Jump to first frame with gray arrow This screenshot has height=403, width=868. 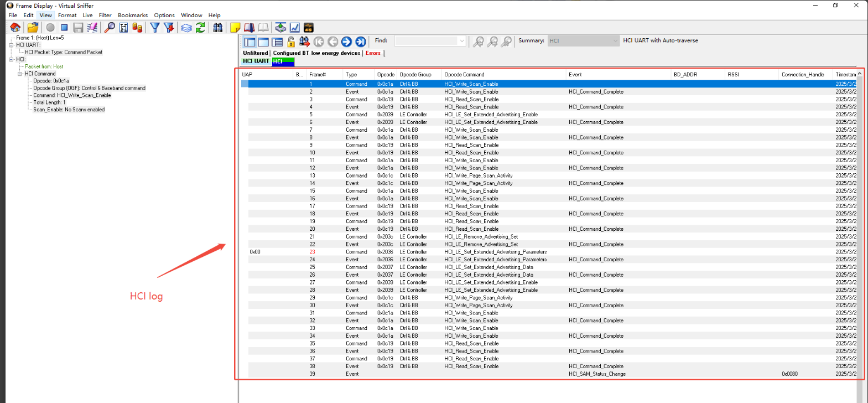tap(319, 42)
